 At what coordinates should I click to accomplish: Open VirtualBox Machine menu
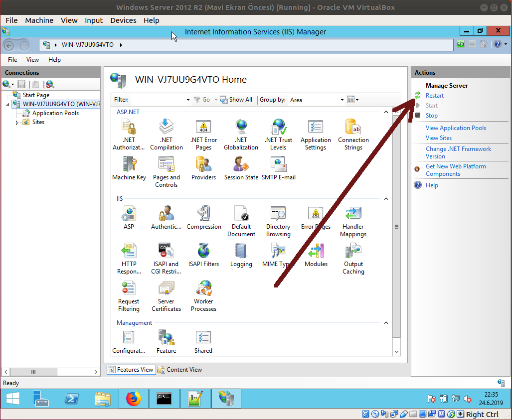point(39,20)
